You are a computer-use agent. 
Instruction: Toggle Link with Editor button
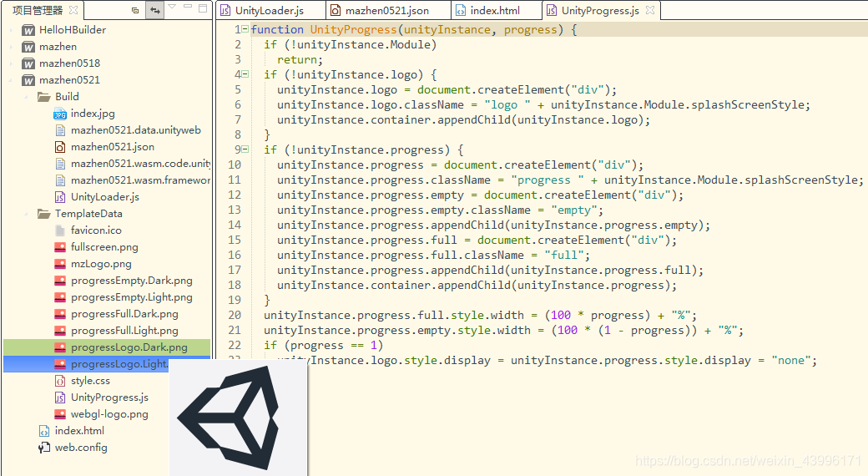coord(155,10)
